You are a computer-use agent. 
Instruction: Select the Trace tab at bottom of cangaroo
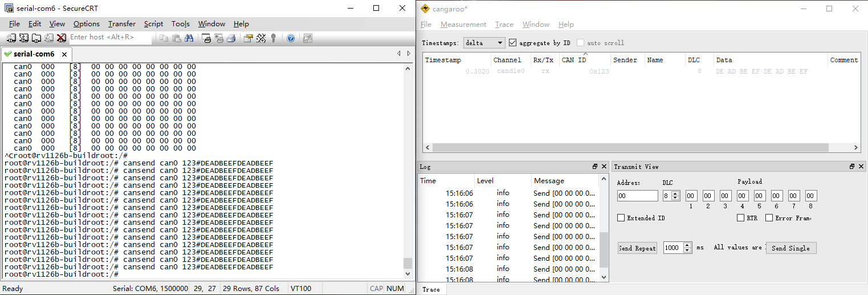tap(431, 289)
